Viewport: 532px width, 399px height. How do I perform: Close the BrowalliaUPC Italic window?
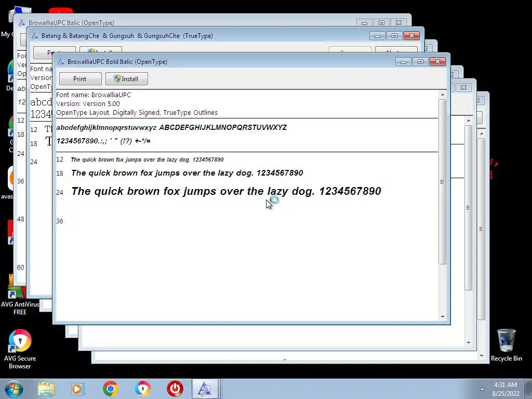point(398,23)
